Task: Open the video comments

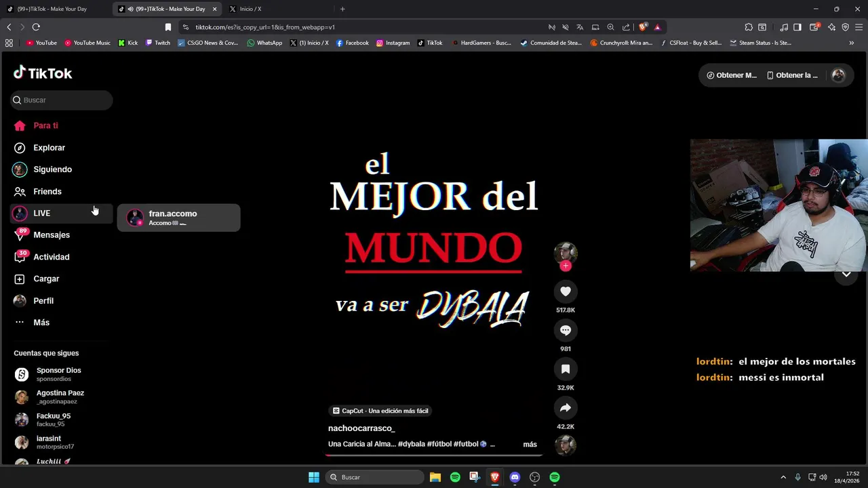Action: point(566,330)
